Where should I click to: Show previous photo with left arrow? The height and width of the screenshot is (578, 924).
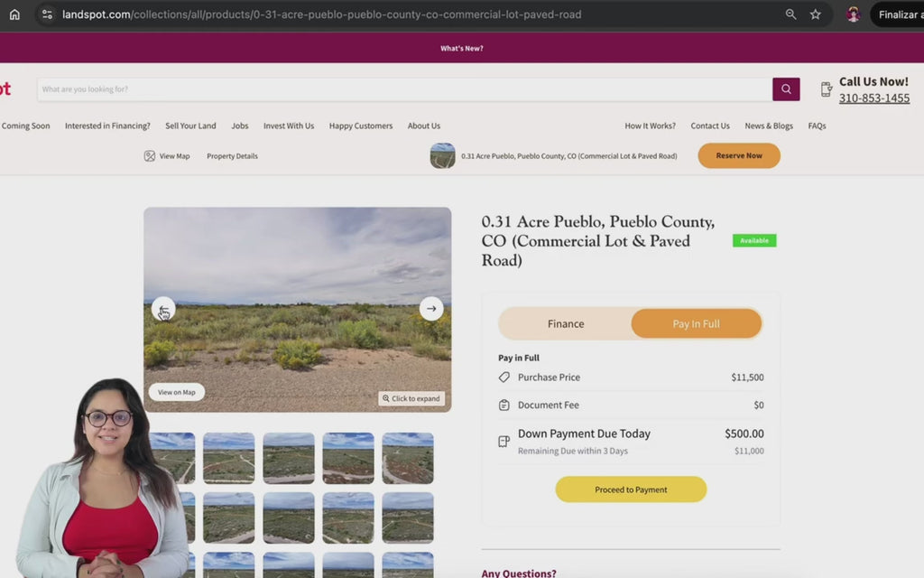163,309
